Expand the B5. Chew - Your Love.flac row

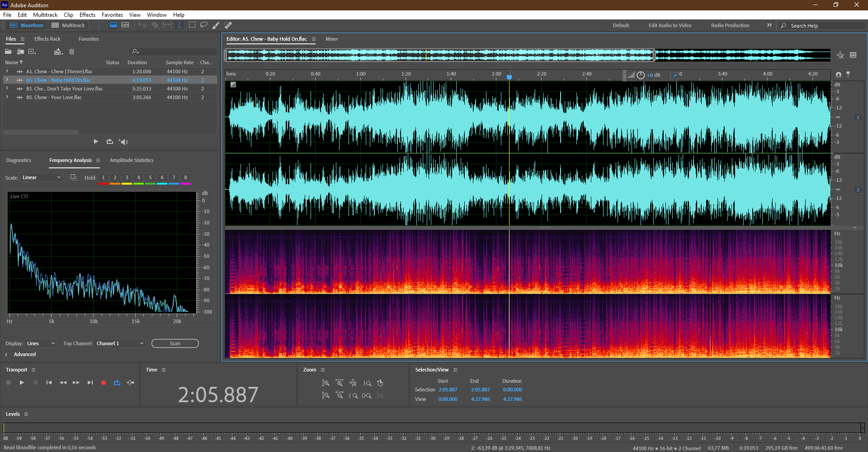click(7, 97)
